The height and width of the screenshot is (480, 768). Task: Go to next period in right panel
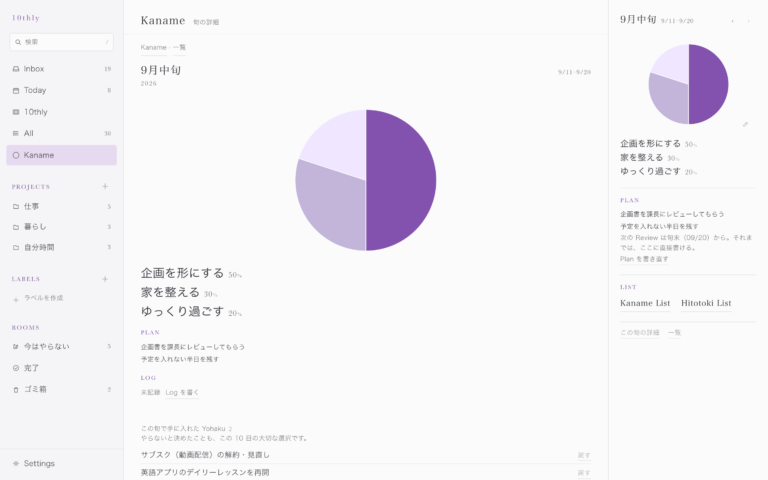pyautogui.click(x=748, y=21)
